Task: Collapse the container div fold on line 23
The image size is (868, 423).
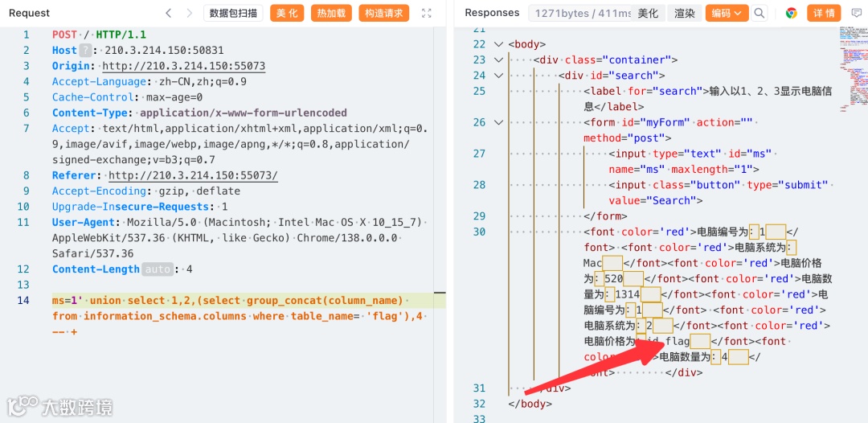Action: tap(498, 60)
